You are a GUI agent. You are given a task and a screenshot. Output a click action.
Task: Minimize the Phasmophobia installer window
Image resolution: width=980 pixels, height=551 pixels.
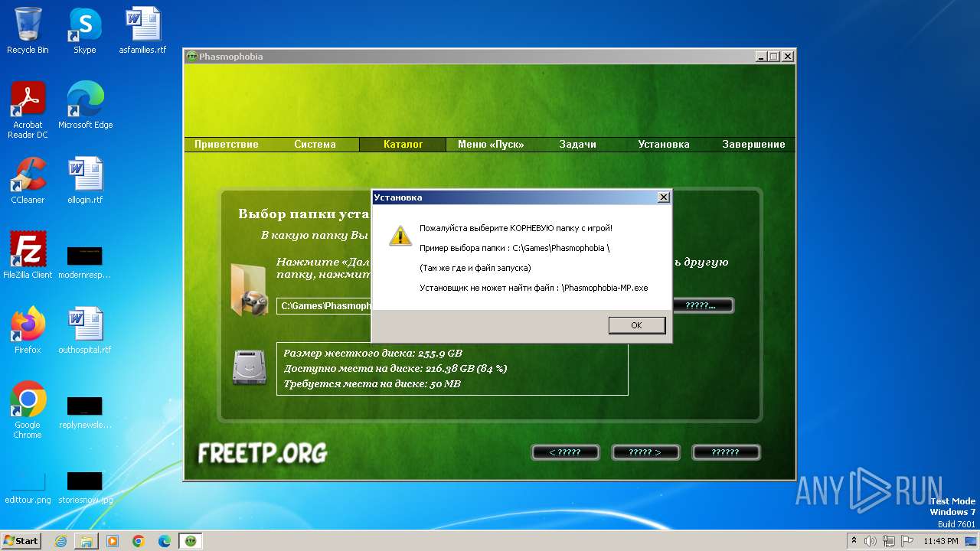coord(760,57)
